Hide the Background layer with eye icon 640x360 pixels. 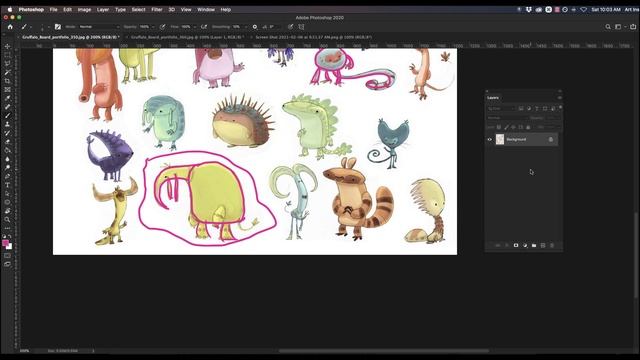pos(489,140)
